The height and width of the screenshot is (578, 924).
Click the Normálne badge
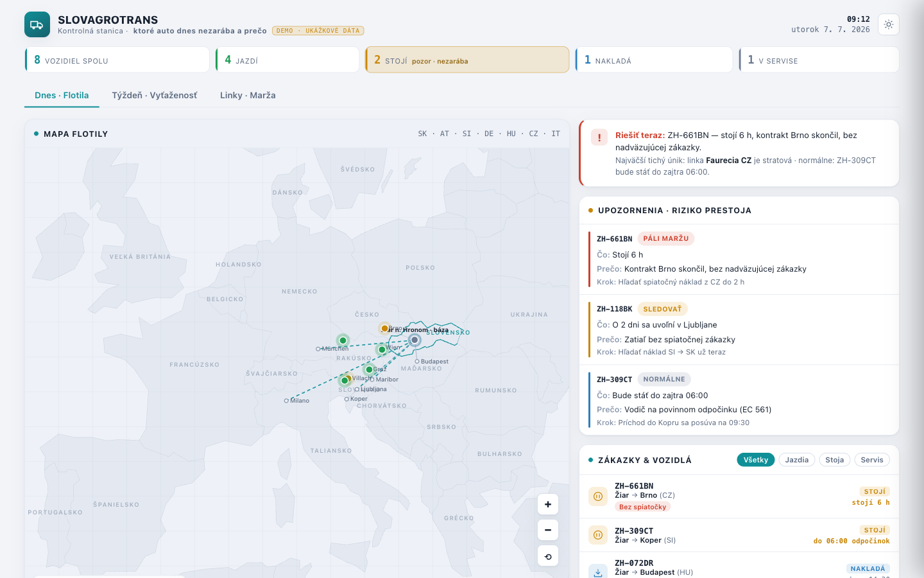click(664, 380)
